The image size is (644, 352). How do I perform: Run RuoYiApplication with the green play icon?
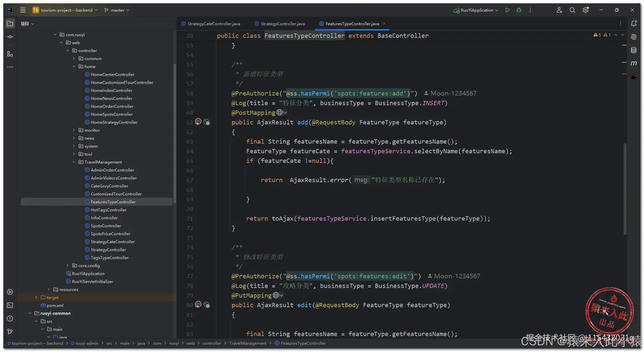coord(507,10)
